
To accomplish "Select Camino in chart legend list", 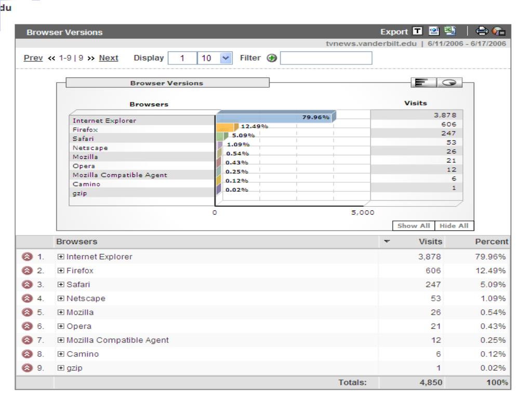I will (87, 184).
